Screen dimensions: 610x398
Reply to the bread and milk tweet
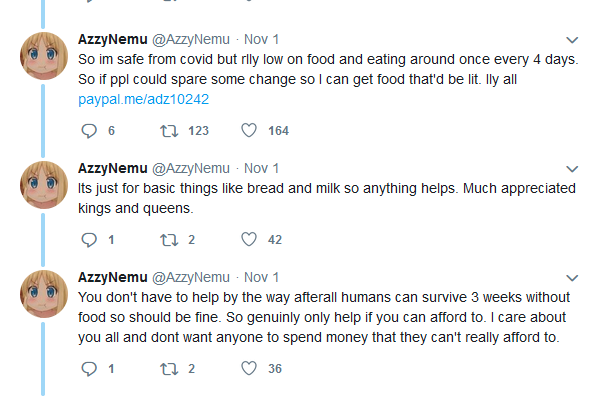coord(89,240)
